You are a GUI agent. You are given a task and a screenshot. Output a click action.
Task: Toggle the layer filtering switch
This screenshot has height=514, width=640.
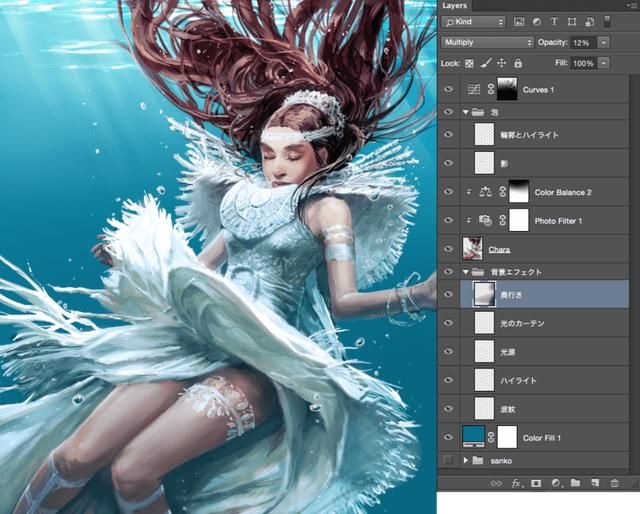(607, 22)
